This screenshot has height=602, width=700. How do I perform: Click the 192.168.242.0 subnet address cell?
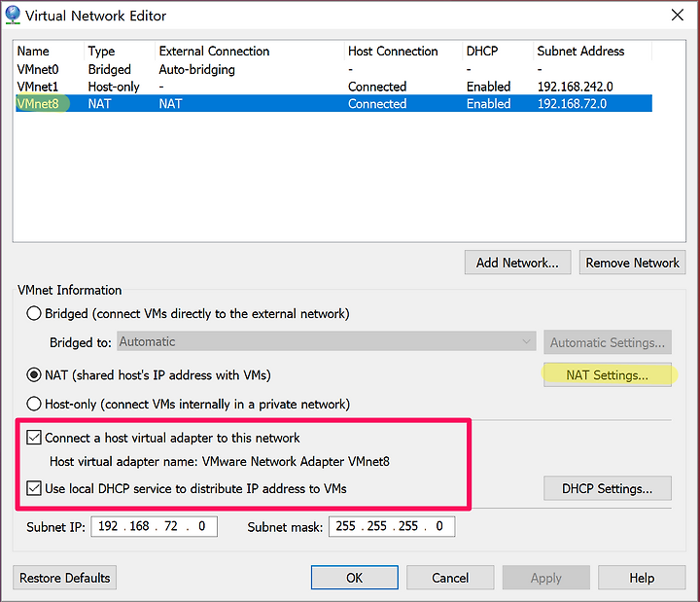[x=575, y=87]
